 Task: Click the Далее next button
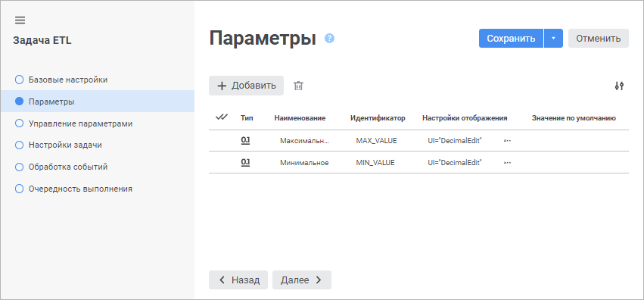302,280
